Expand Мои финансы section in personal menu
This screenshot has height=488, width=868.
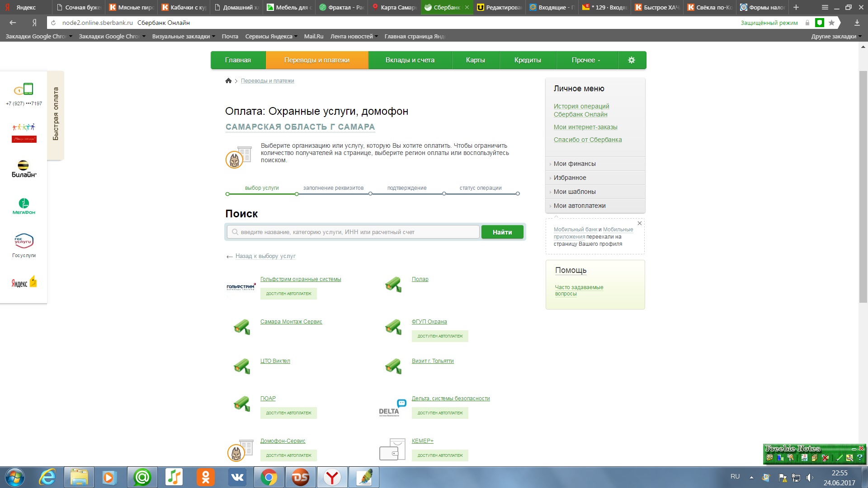(x=574, y=164)
